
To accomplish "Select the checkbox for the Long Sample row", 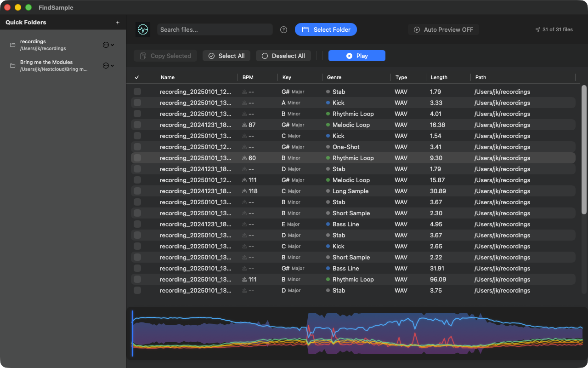I will (137, 191).
